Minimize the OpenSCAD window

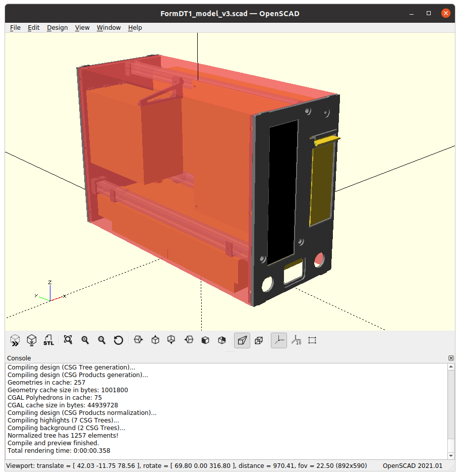(412, 13)
